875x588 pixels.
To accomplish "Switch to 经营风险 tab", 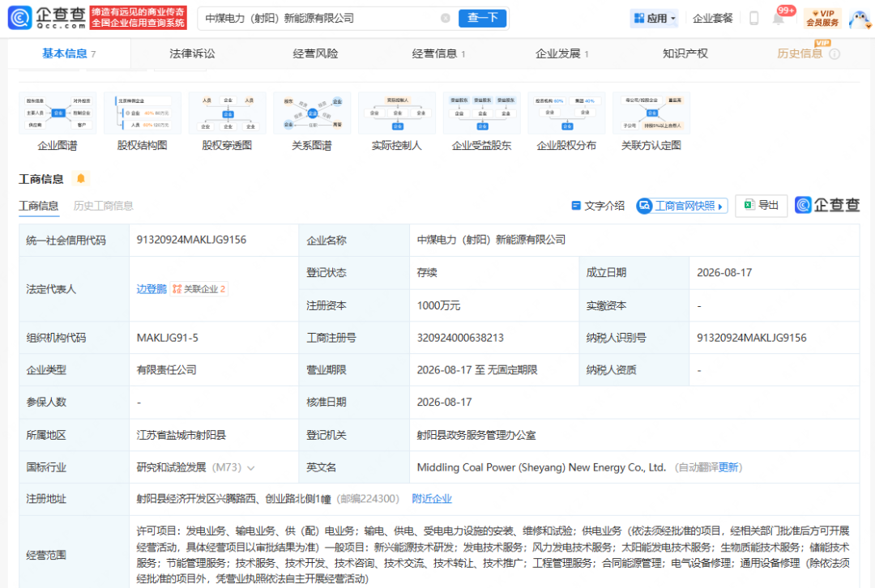I will pos(315,53).
